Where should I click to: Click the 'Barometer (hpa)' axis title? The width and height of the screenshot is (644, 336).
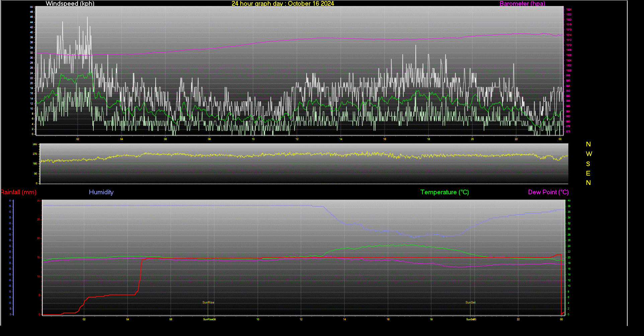pyautogui.click(x=522, y=3)
